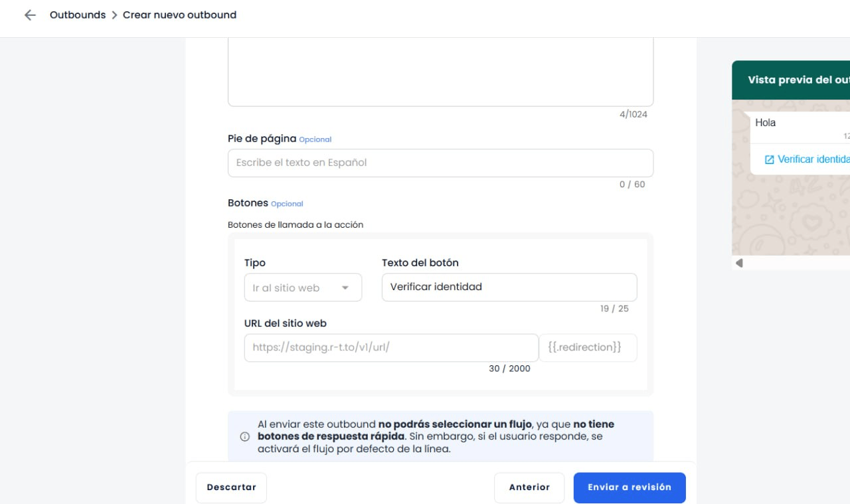Open the Outbounds breadcrumb link
Screen dimensions: 850x504
[78, 15]
